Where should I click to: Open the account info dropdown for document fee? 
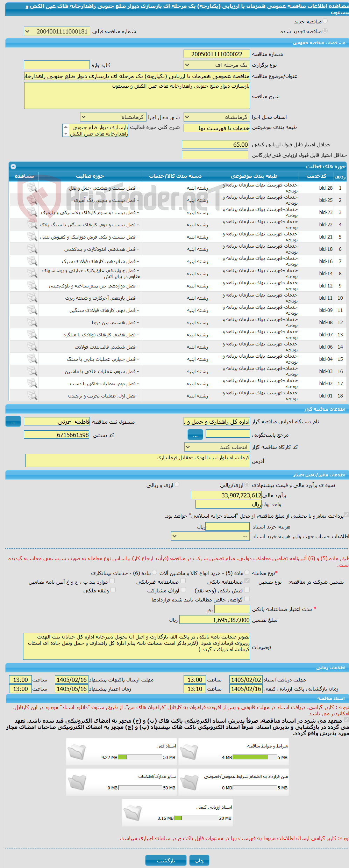click(x=210, y=536)
